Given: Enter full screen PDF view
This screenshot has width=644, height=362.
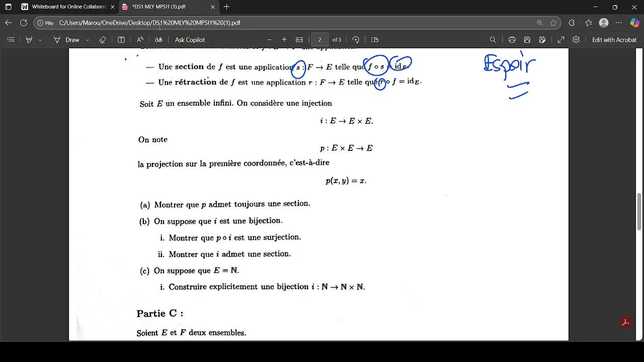Looking at the screenshot, I should 561,40.
